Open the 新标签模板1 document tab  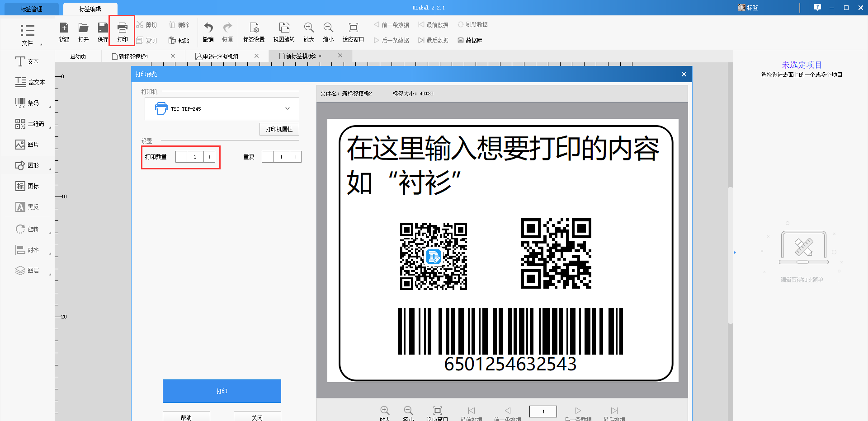(x=133, y=56)
